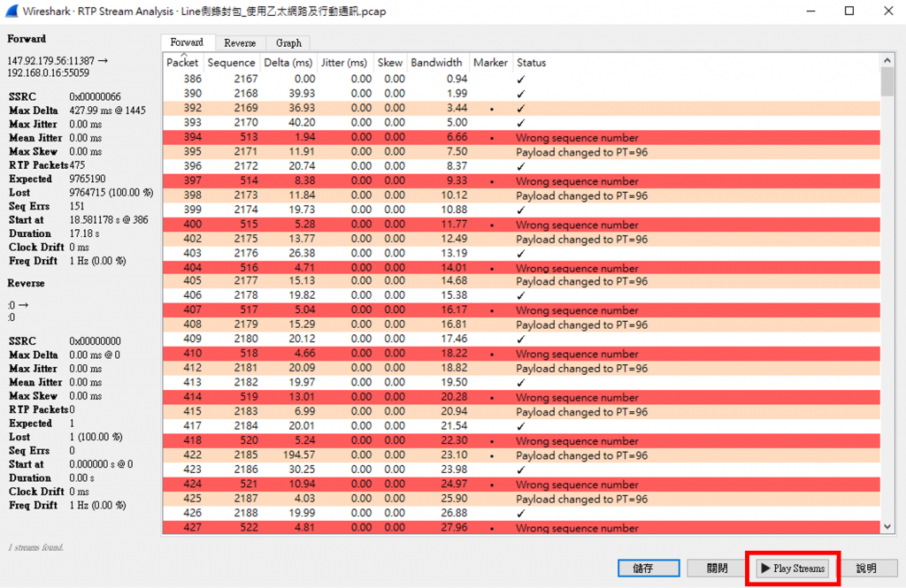
Task: Select packet 404 wrong sequence row
Action: (521, 267)
